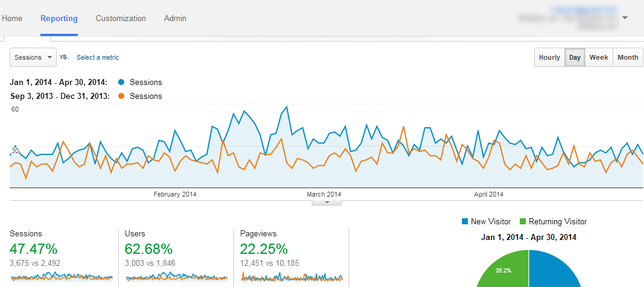Click Sep 3, 2013 - Dec 31, 2013 legend label
This screenshot has height=287, width=644.
(60, 96)
